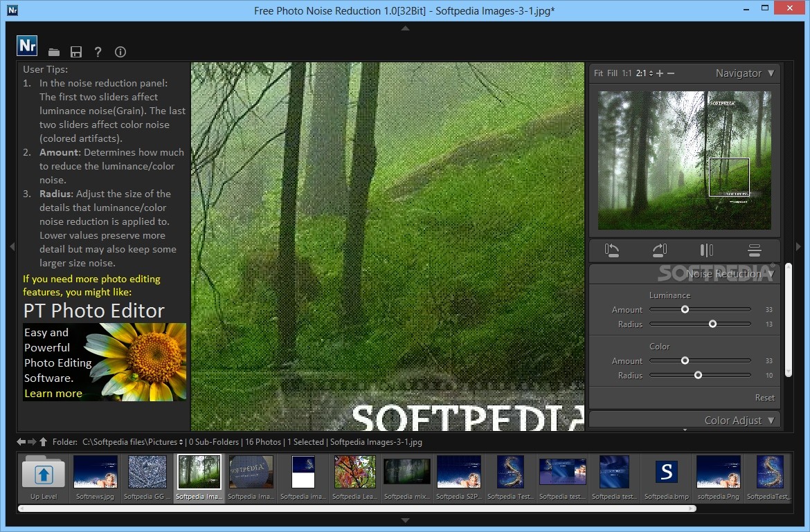Click the '1 Selected' status text
Screen dimensions: 810x532
[305, 442]
